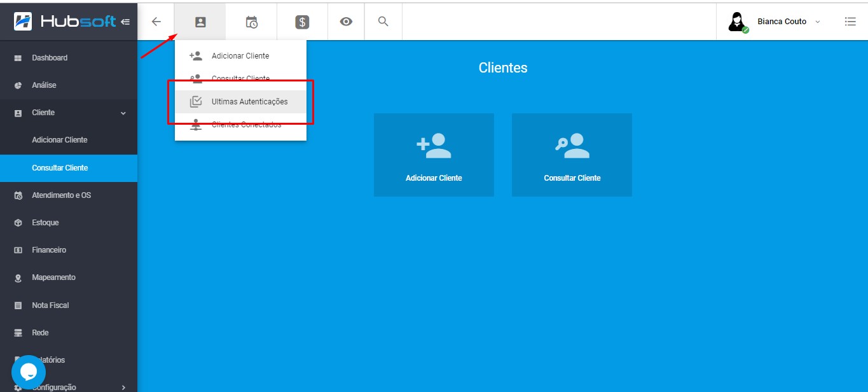This screenshot has height=392, width=868.
Task: Open the Bianca Couto user dropdown
Action: (775, 22)
